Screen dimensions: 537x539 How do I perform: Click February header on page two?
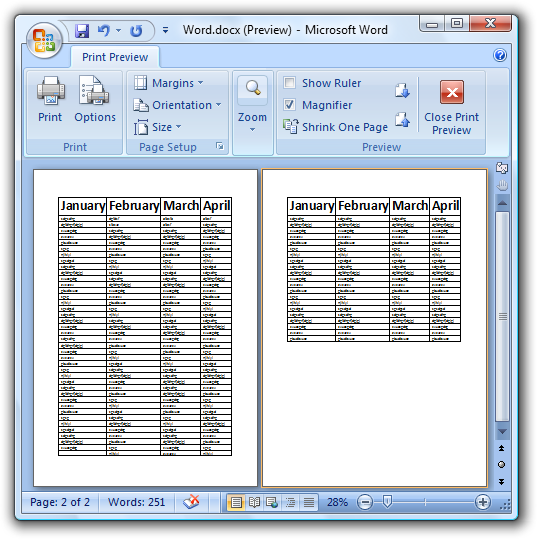pyautogui.click(x=363, y=206)
